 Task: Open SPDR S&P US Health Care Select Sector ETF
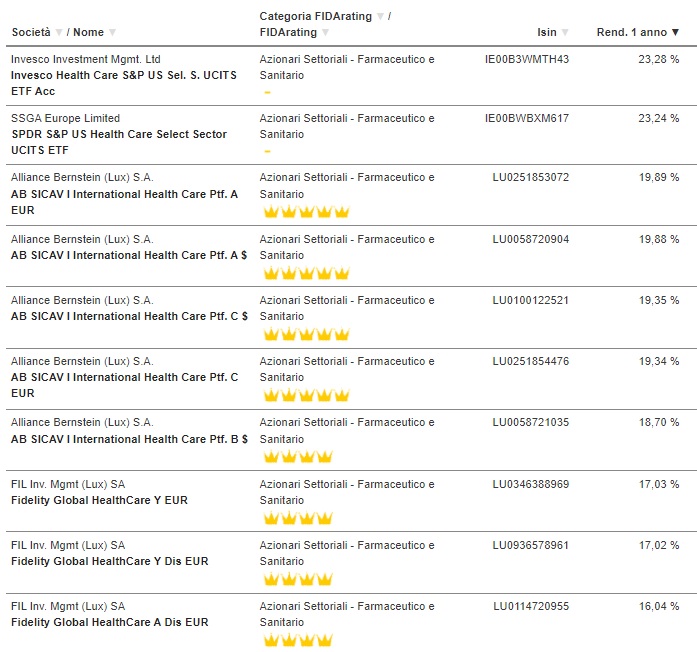(119, 142)
